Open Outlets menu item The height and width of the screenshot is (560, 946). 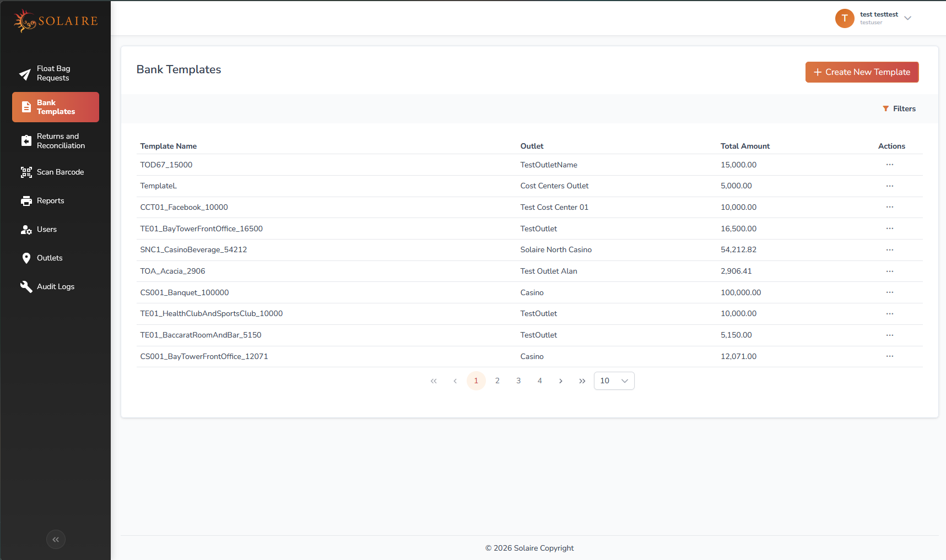56,258
